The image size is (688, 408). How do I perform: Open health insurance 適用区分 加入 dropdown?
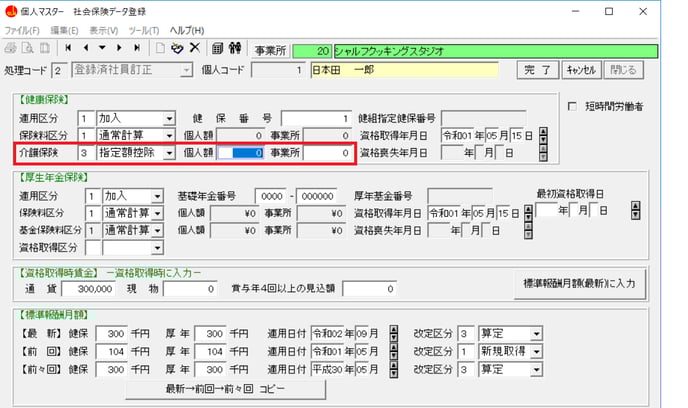click(x=169, y=118)
